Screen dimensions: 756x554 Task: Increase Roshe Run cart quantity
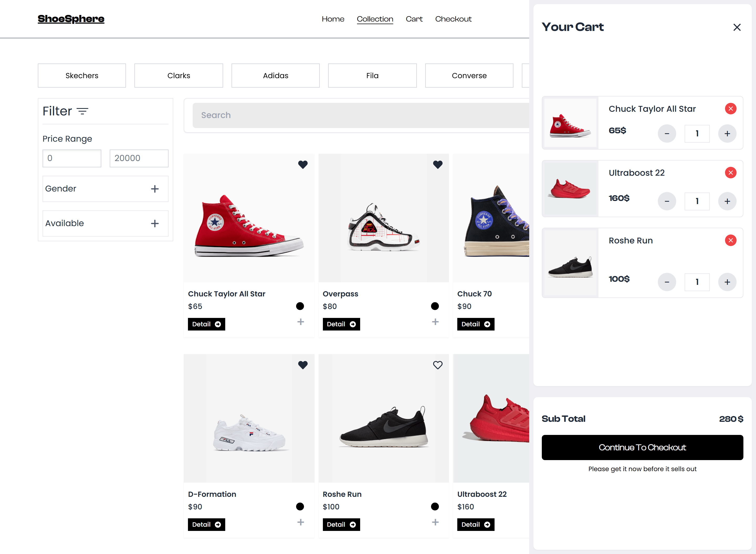coord(727,282)
